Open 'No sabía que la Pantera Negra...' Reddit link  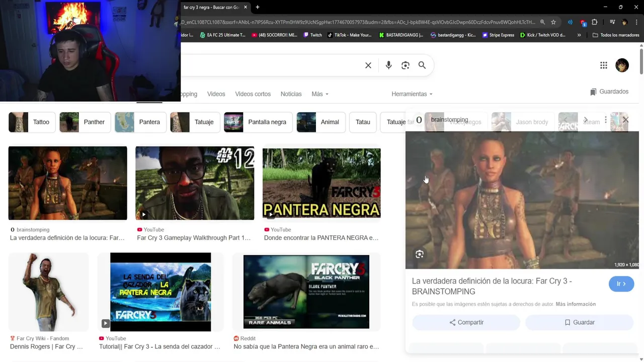(306, 346)
